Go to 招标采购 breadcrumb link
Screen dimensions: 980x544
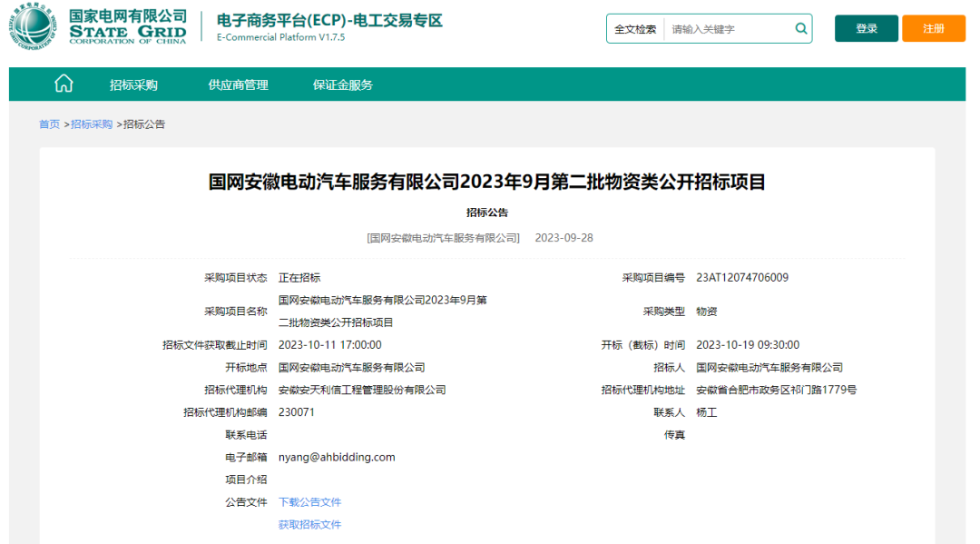(x=92, y=124)
